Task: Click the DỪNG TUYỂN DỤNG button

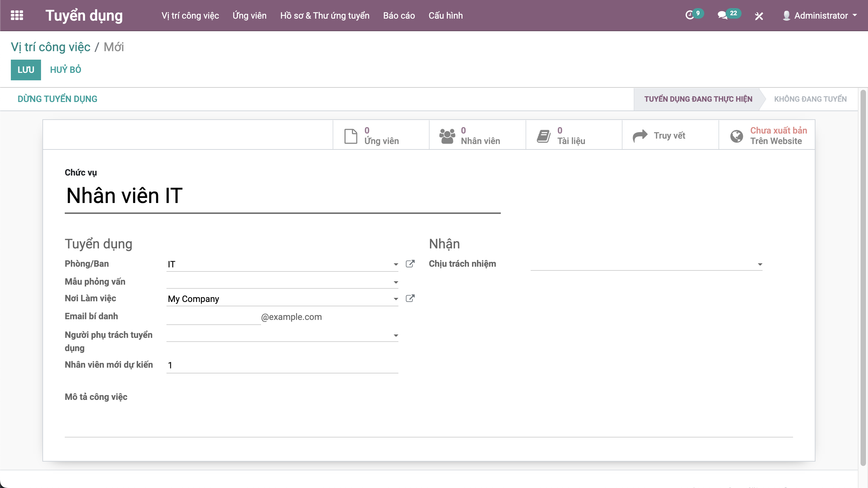Action: (x=57, y=99)
